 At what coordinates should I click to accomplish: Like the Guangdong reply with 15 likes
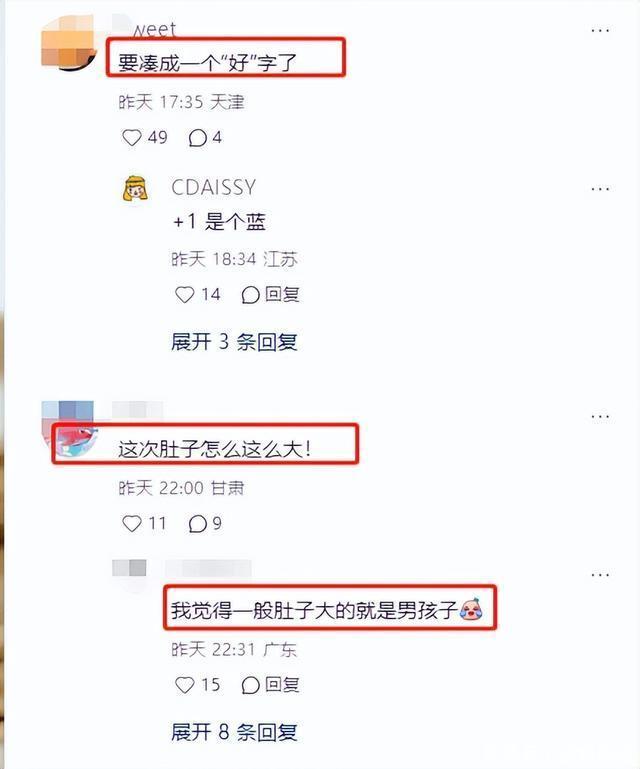click(x=184, y=685)
